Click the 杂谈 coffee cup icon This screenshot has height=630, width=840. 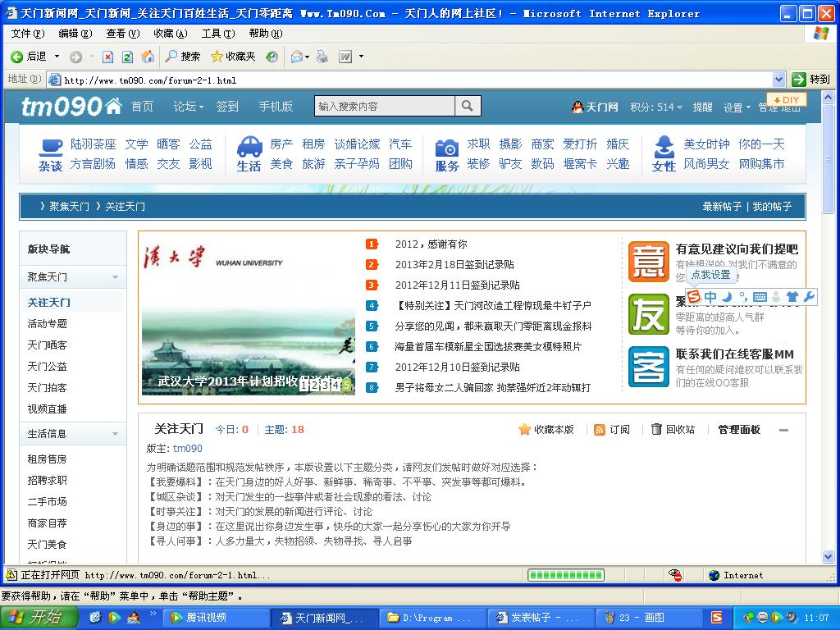click(x=51, y=147)
